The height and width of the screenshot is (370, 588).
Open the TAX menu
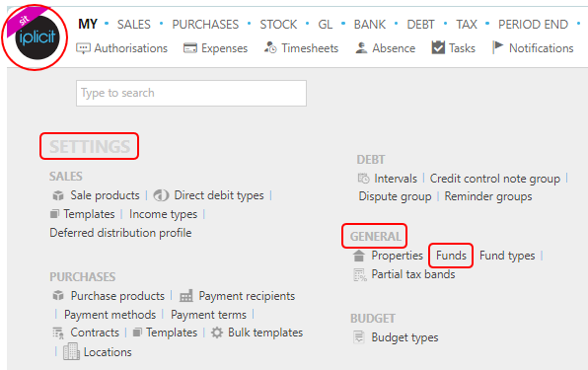[466, 25]
